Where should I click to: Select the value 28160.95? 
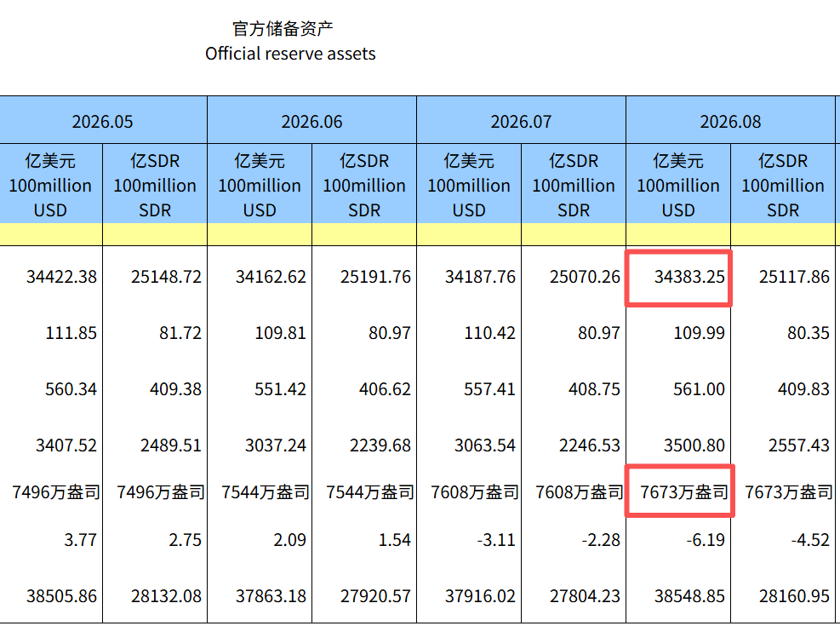794,596
